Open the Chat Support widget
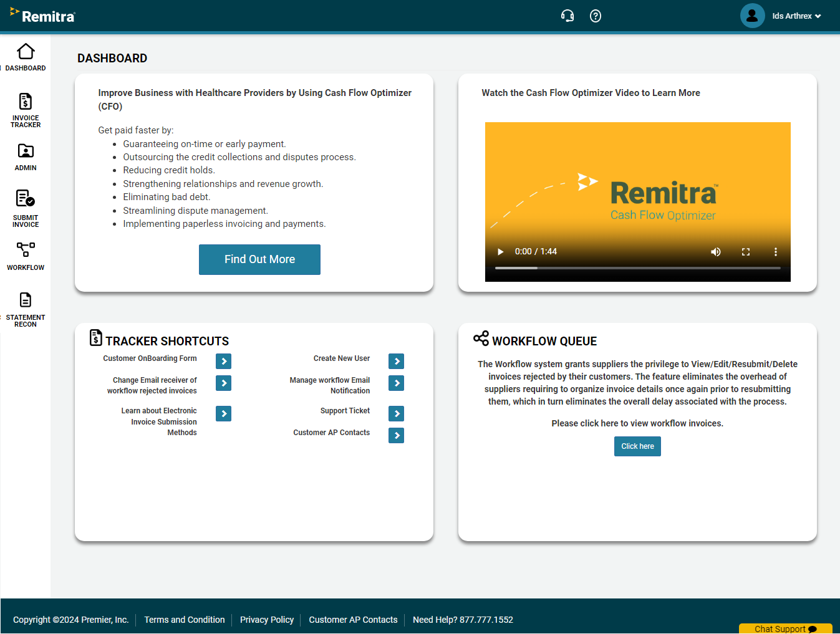Image resolution: width=840 pixels, height=634 pixels. pyautogui.click(x=785, y=628)
